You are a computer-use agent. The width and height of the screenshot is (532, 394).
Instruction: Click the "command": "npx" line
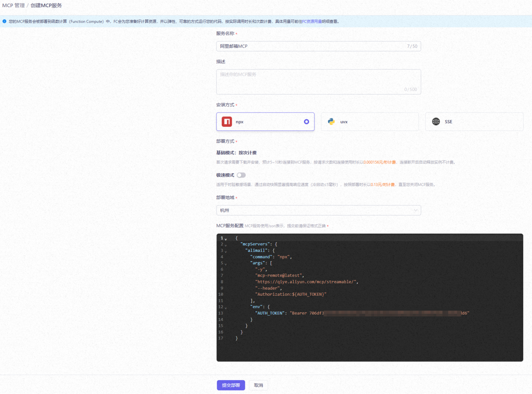271,257
